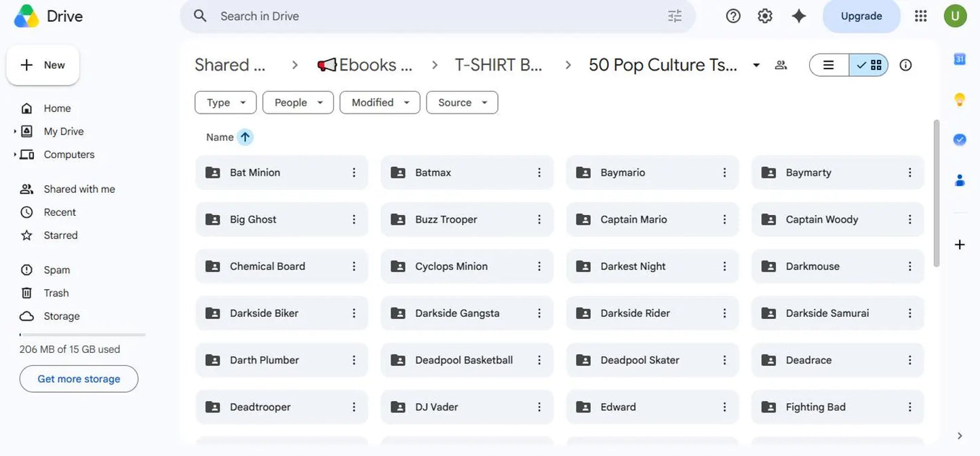Select the Darkmouse folder
The height and width of the screenshot is (456, 980).
tap(838, 266)
